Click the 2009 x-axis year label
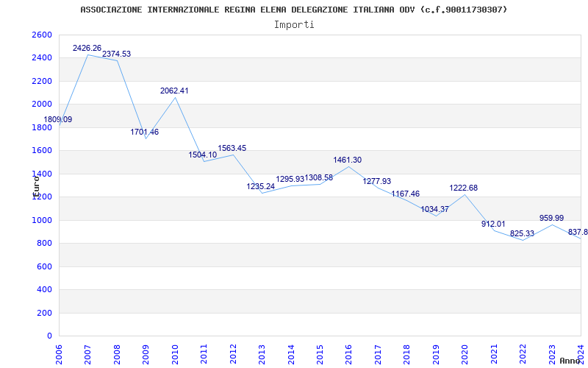 click(146, 355)
